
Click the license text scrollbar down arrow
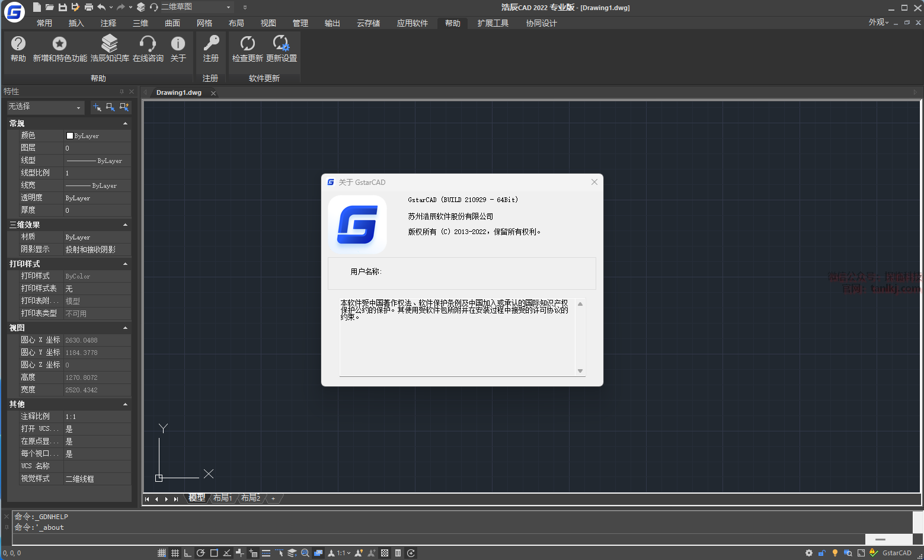(580, 371)
